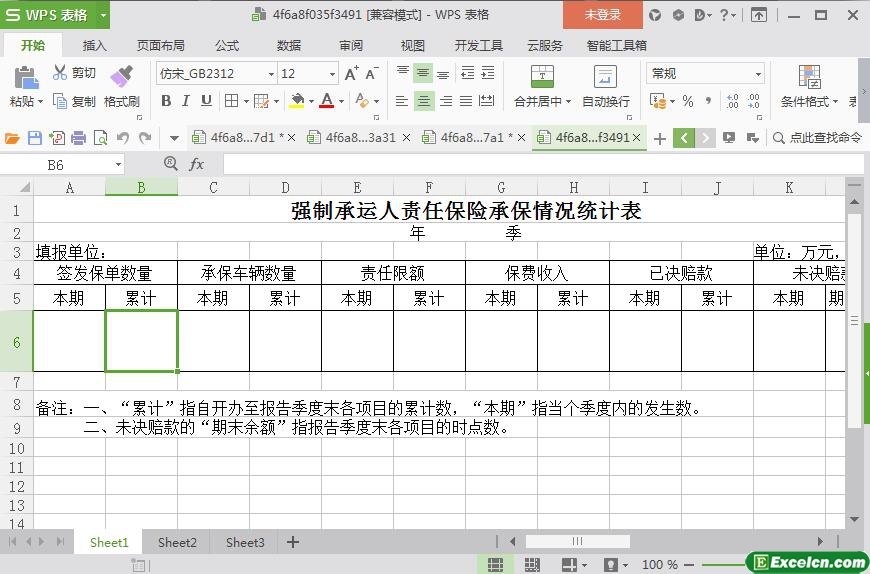The image size is (870, 574).
Task: Open number format 常规 dropdown
Action: click(758, 74)
